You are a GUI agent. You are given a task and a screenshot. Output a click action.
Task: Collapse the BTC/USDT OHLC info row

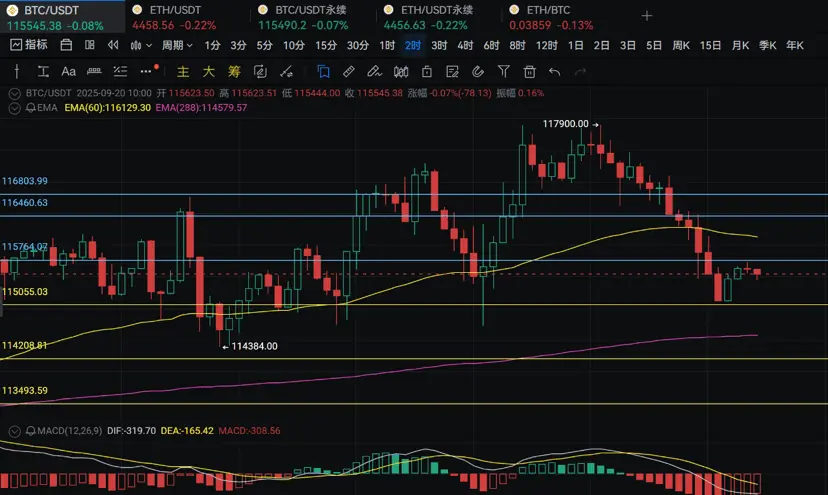pos(14,94)
